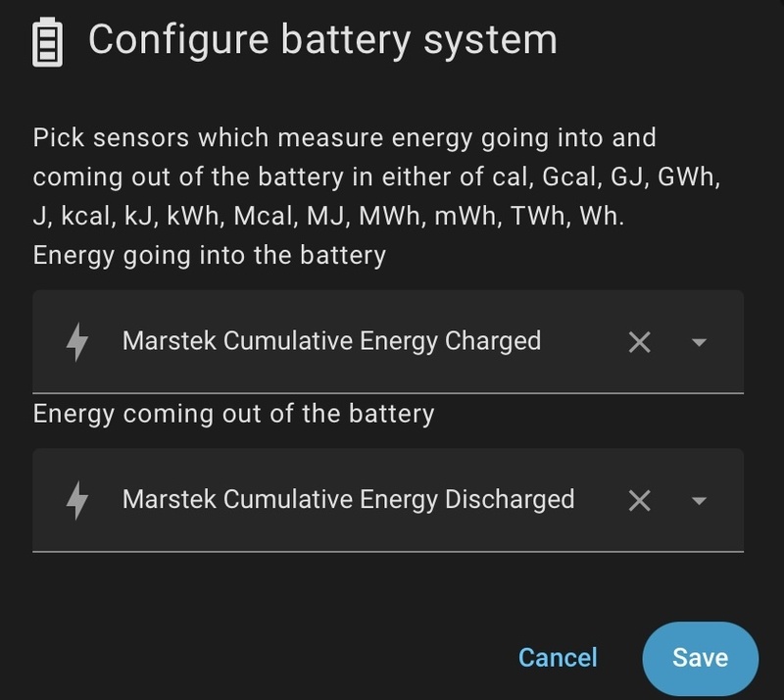This screenshot has width=784, height=700.
Task: Click the "kJ" unit in the description
Action: coord(140,217)
